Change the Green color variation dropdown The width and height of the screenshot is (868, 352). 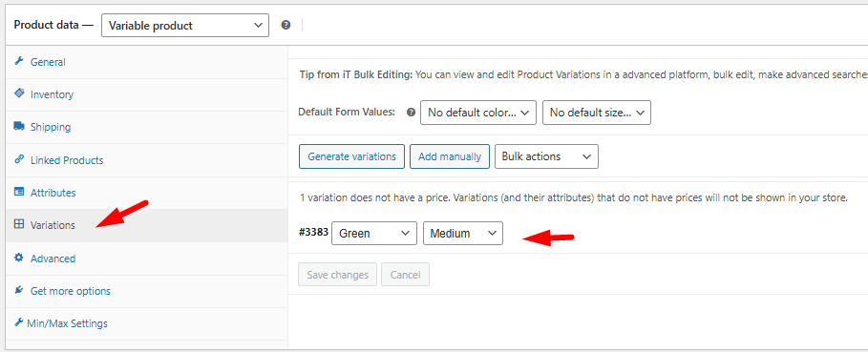coord(374,233)
